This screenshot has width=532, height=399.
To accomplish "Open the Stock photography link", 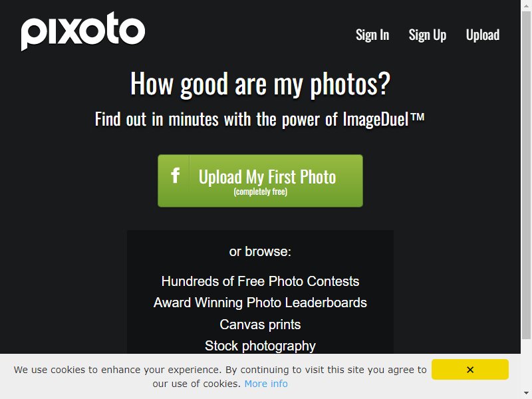I will (260, 346).
